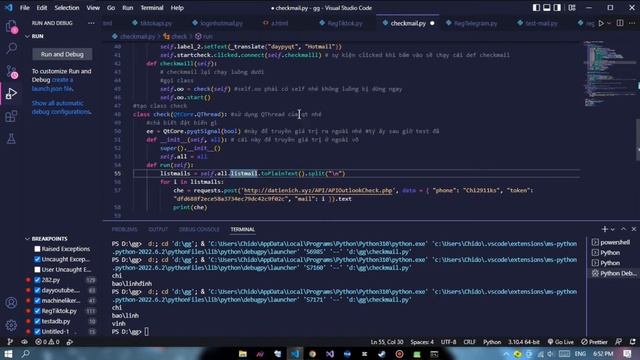The width and height of the screenshot is (640, 360).
Task: Toggle Uncaught Exceptions breakpoint checkbox
Action: click(37, 259)
